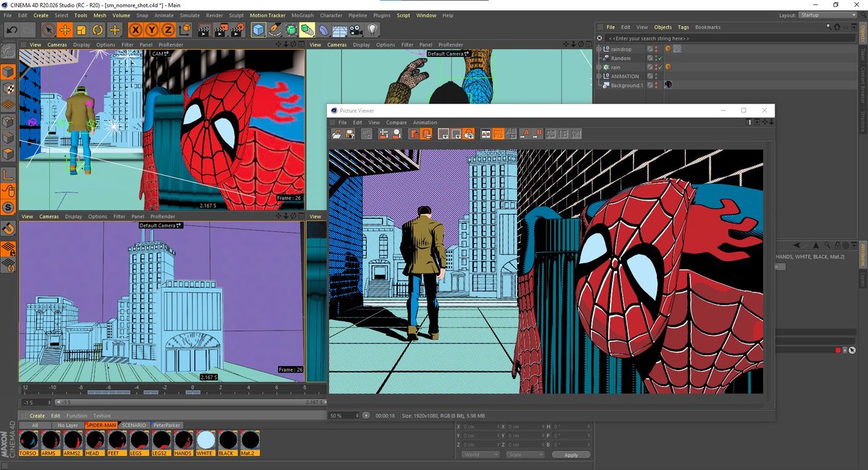Select the PeterParker material layer tab
Viewport: 868px width, 470px height.
click(x=166, y=425)
